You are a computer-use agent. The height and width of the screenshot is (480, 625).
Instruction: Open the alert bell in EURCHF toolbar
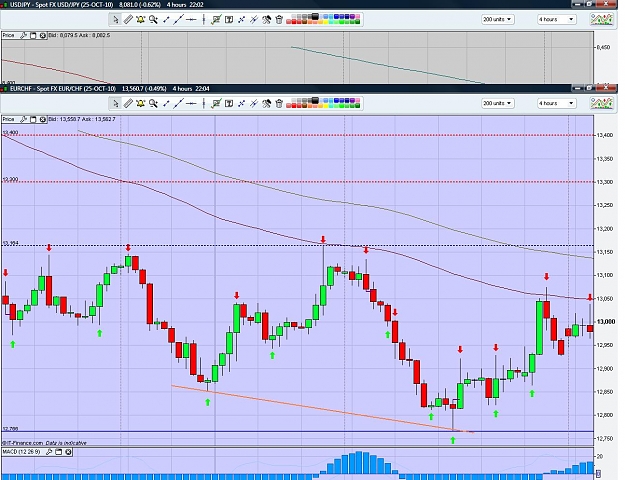pyautogui.click(x=141, y=104)
